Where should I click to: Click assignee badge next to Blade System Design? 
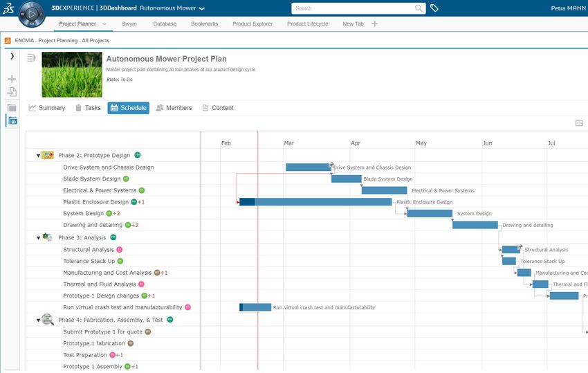pyautogui.click(x=126, y=179)
